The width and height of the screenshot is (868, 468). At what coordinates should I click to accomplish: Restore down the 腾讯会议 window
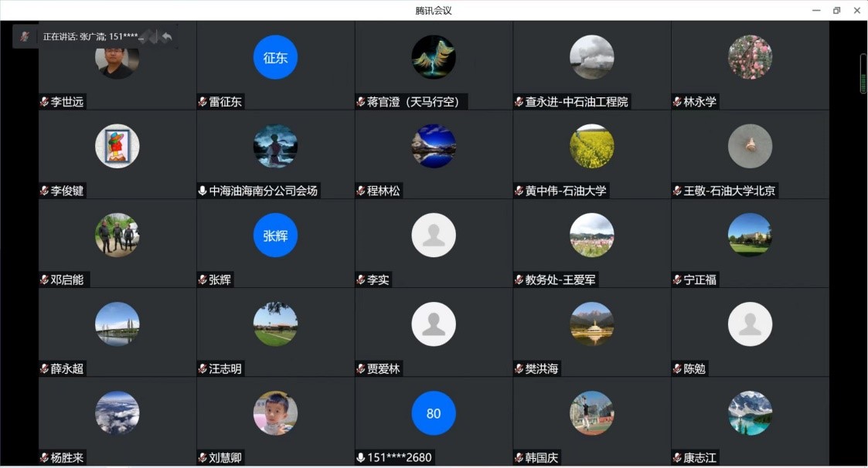click(836, 10)
